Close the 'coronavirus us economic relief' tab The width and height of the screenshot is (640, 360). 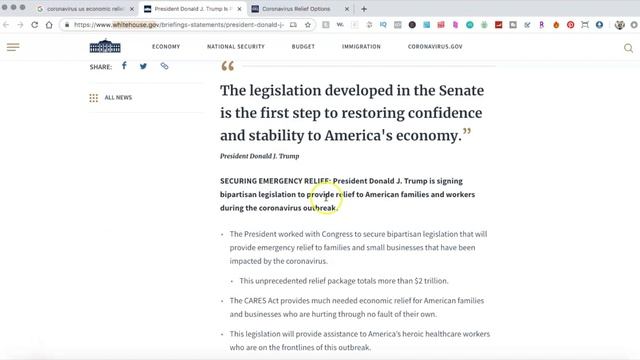132,9
